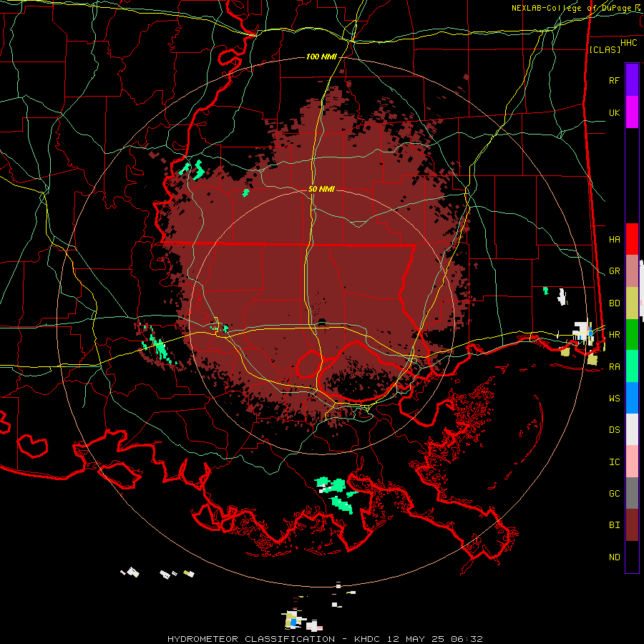Viewport: 644px width, 644px height.
Task: Click the HA red legend swatch
Action: point(632,239)
